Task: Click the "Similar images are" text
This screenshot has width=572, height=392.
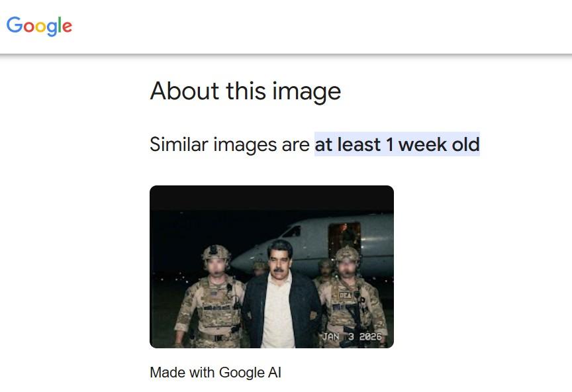Action: pyautogui.click(x=230, y=144)
